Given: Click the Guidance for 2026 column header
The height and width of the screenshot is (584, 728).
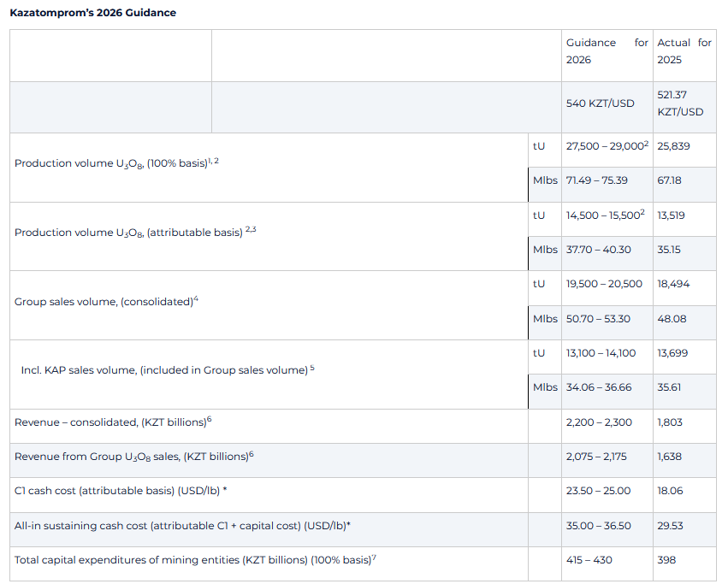Looking at the screenshot, I should pyautogui.click(x=607, y=51).
